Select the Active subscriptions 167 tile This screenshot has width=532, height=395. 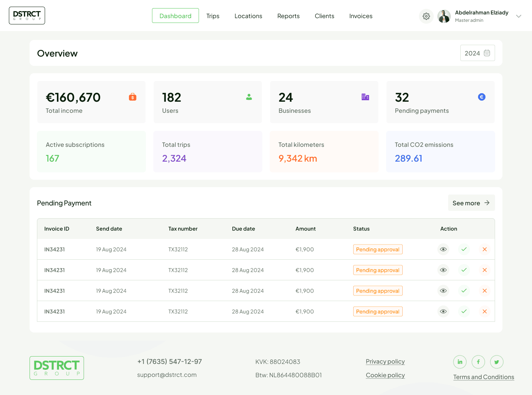click(92, 152)
